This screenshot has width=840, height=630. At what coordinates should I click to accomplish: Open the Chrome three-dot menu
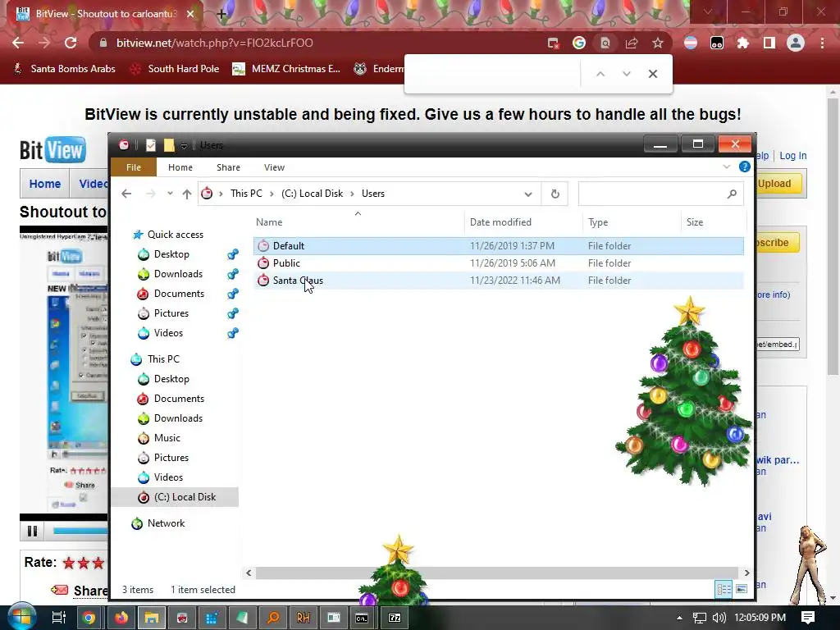point(822,43)
